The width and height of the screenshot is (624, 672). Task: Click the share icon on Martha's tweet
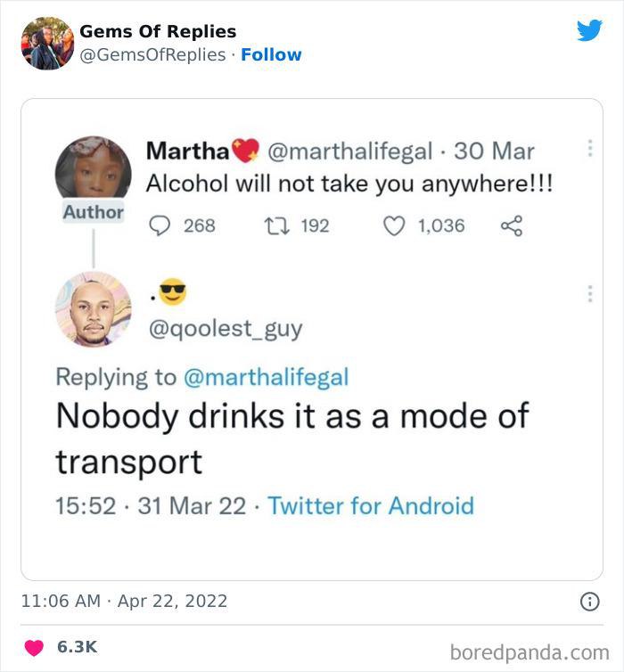pos(511,226)
